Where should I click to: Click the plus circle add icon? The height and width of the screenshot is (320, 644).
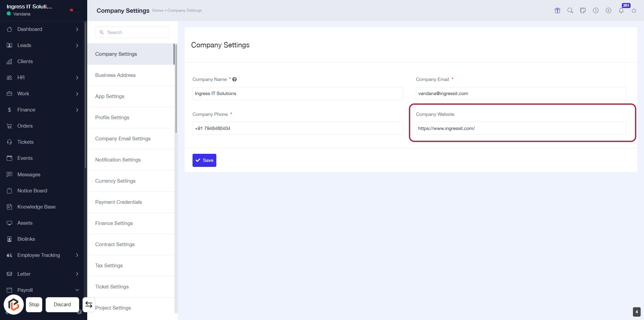point(608,10)
